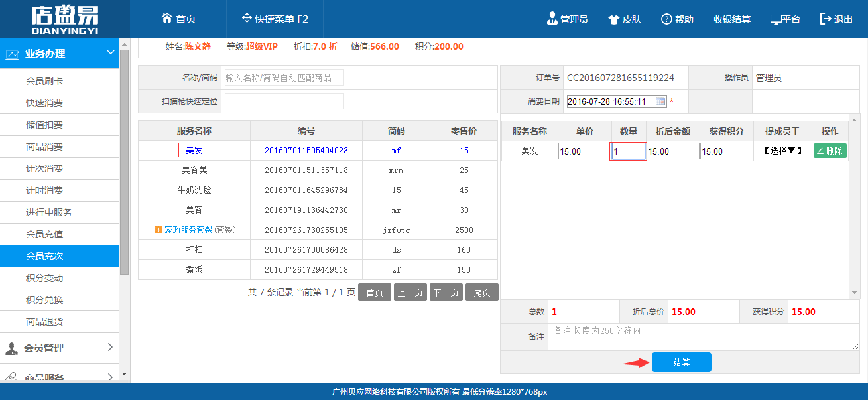Expand the 家政服务套餐 plus icon
Screen dimensions: 868x400
(158, 230)
